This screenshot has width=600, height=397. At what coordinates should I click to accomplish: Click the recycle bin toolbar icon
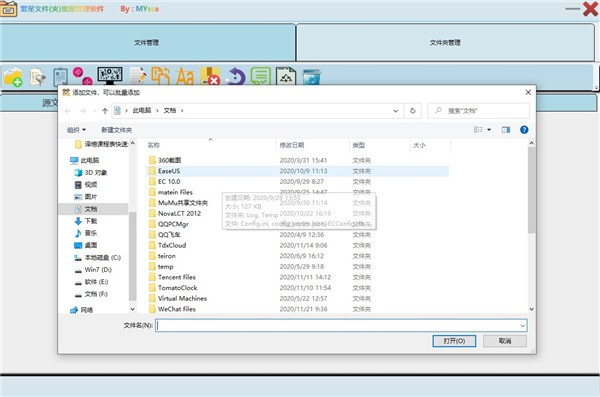click(x=311, y=77)
